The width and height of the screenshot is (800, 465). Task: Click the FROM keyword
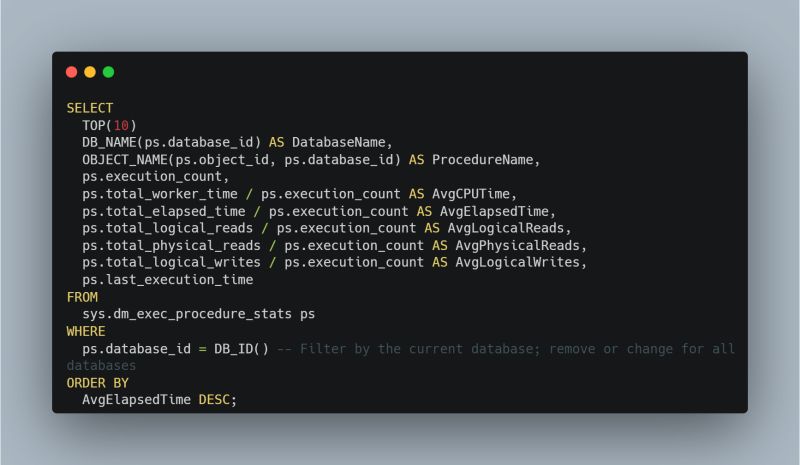point(82,297)
